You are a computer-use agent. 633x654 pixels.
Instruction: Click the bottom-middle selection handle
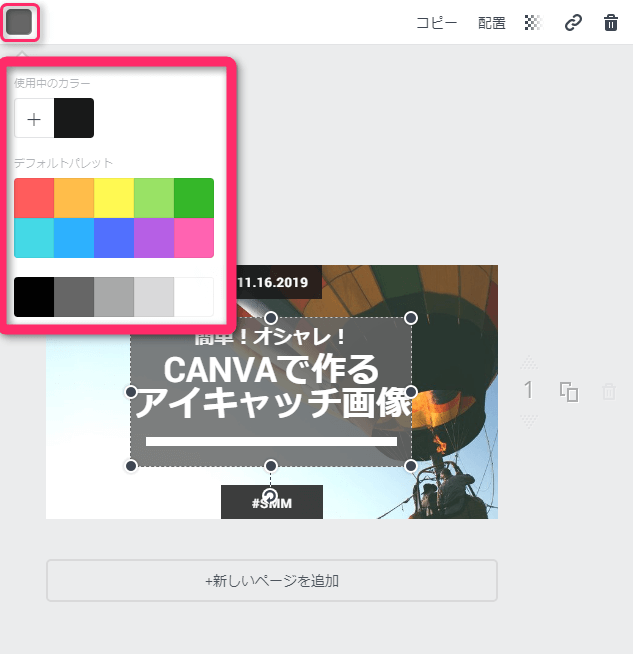coord(271,465)
